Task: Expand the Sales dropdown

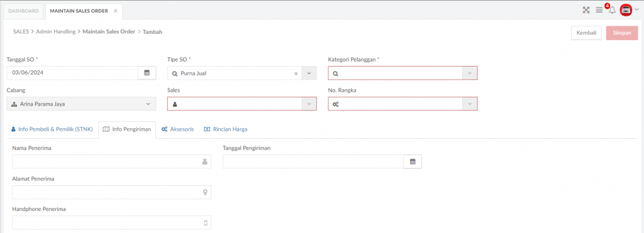Action: (x=242, y=104)
